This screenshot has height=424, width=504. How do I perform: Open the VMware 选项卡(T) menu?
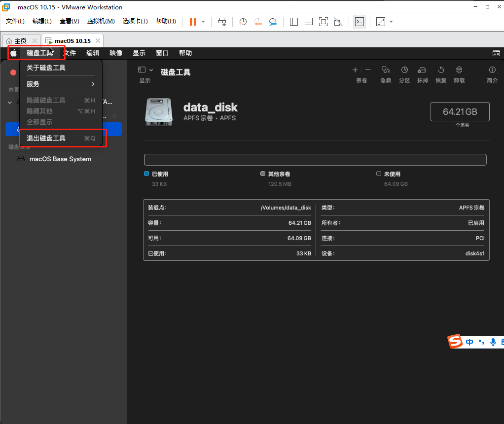tap(135, 21)
